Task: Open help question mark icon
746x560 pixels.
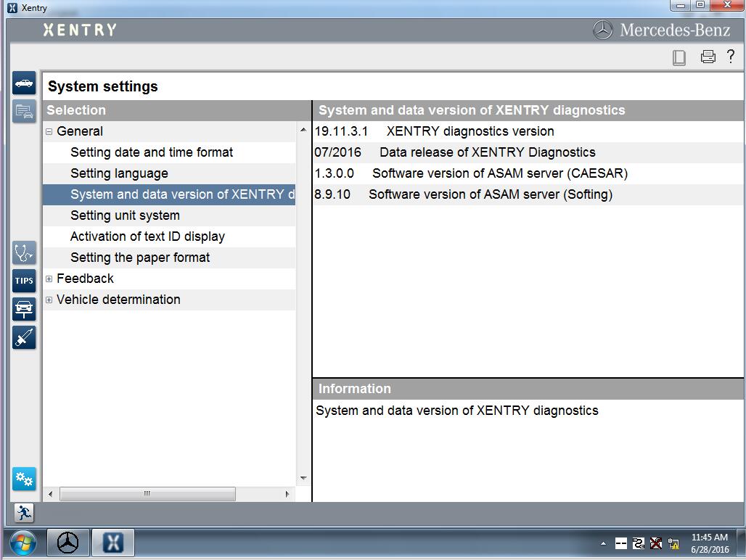Action: 731,56
